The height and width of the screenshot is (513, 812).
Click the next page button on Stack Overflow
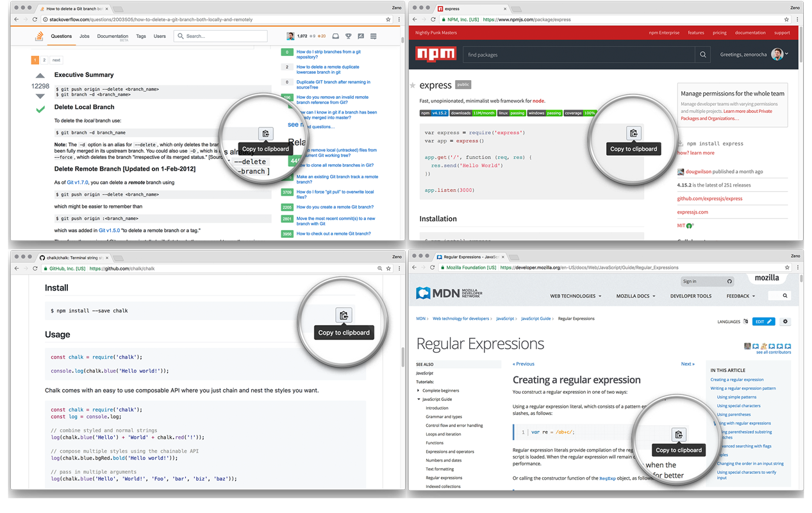56,60
